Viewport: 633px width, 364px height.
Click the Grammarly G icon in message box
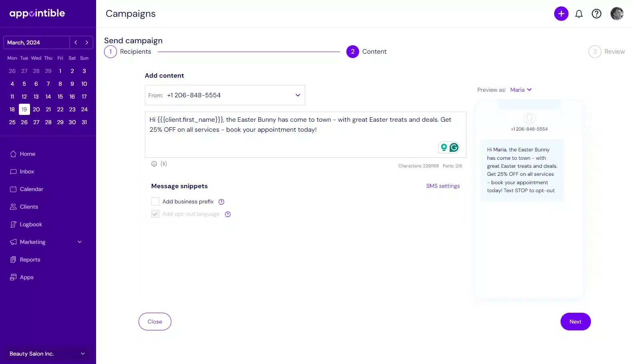tap(454, 147)
